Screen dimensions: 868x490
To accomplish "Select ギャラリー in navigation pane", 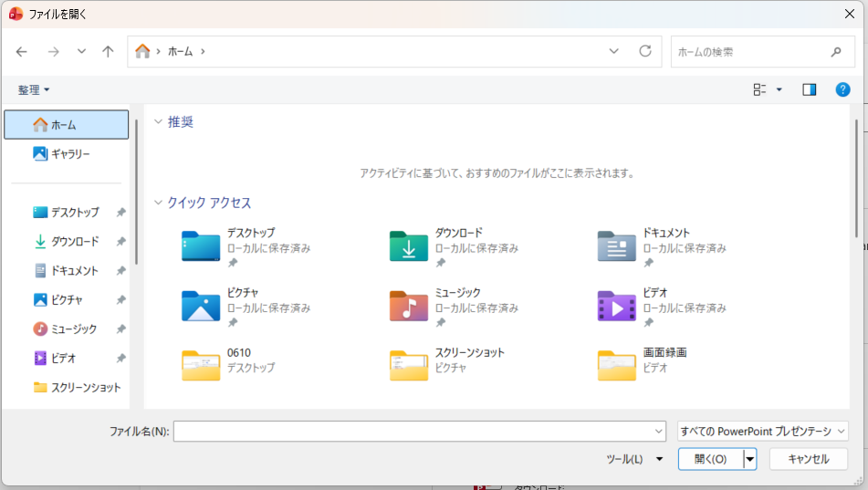I will point(67,154).
